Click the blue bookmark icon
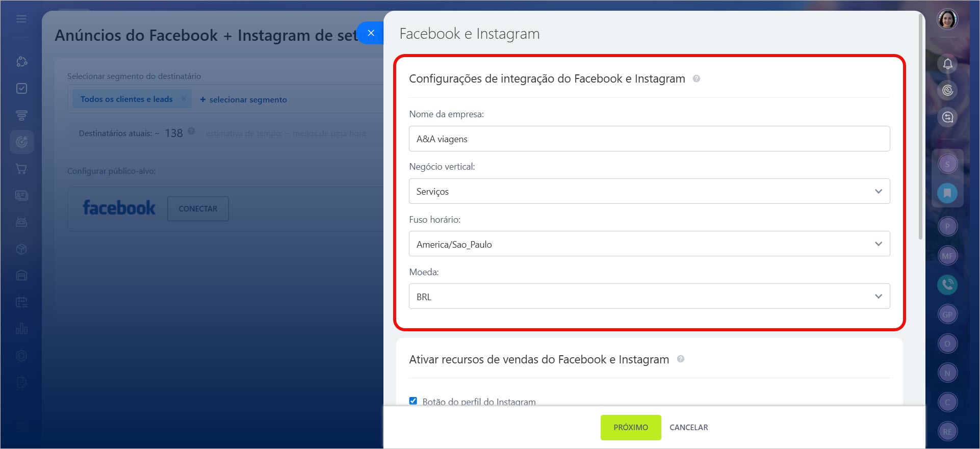 pyautogui.click(x=947, y=193)
